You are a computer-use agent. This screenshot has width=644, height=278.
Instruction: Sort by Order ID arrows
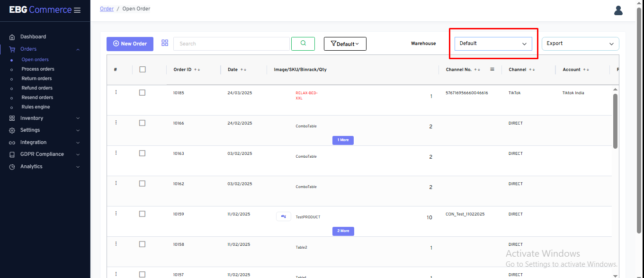tap(197, 70)
